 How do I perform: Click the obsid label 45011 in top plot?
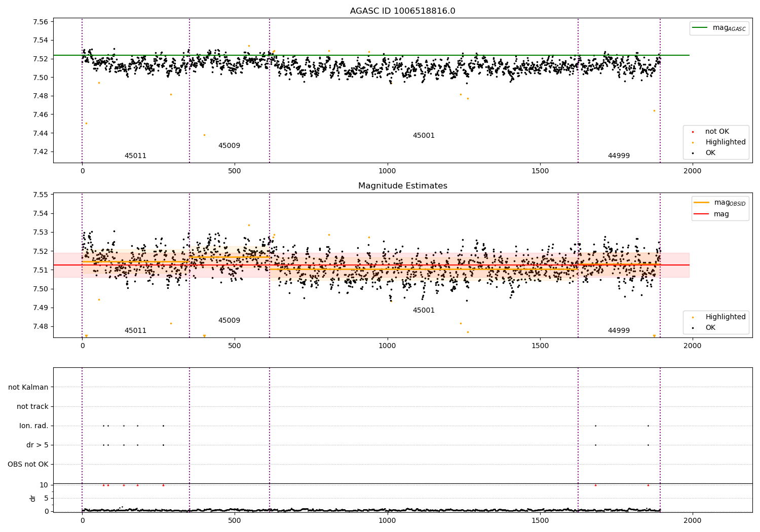pos(135,156)
